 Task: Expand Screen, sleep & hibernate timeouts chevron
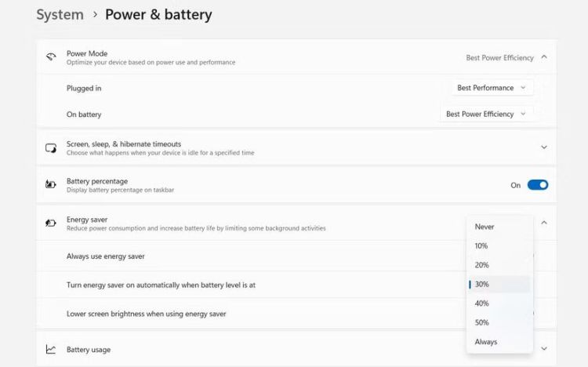coord(544,147)
